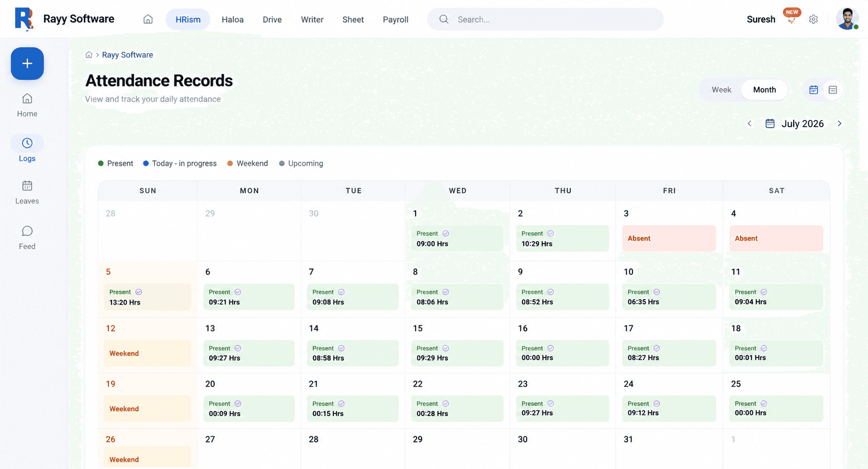Image resolution: width=868 pixels, height=469 pixels.
Task: Switch to calendar view icon
Action: tap(814, 90)
